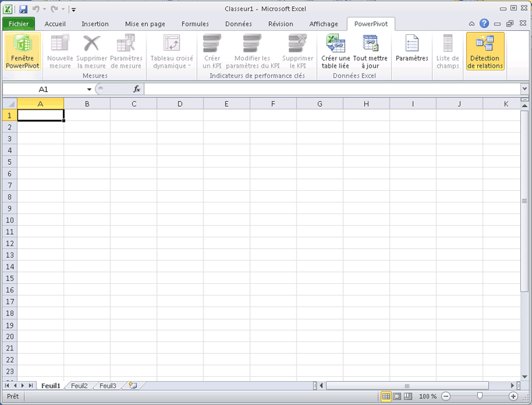Image resolution: width=532 pixels, height=405 pixels.
Task: Click the Insert Function fx icon
Action: (137, 89)
